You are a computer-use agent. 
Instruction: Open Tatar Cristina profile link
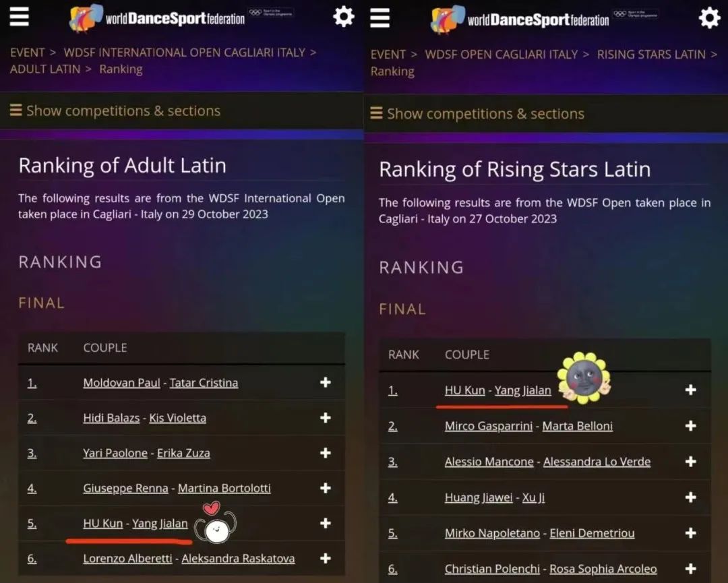[204, 383]
